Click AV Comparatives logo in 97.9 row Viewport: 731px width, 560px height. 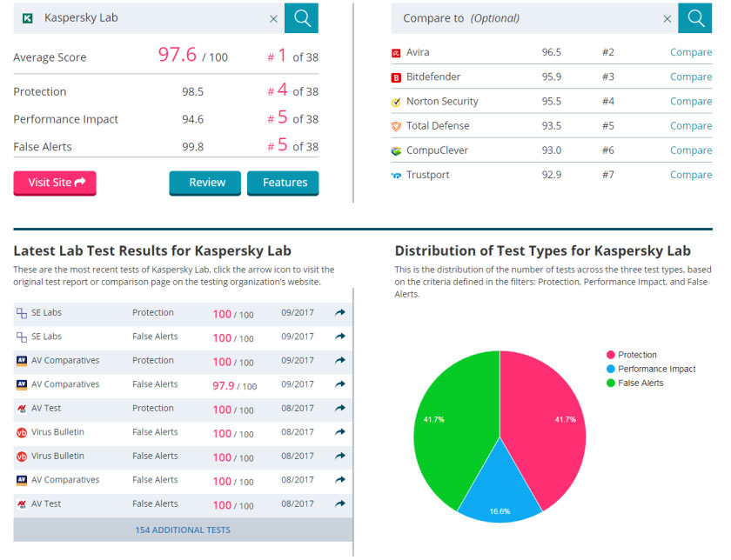(22, 385)
